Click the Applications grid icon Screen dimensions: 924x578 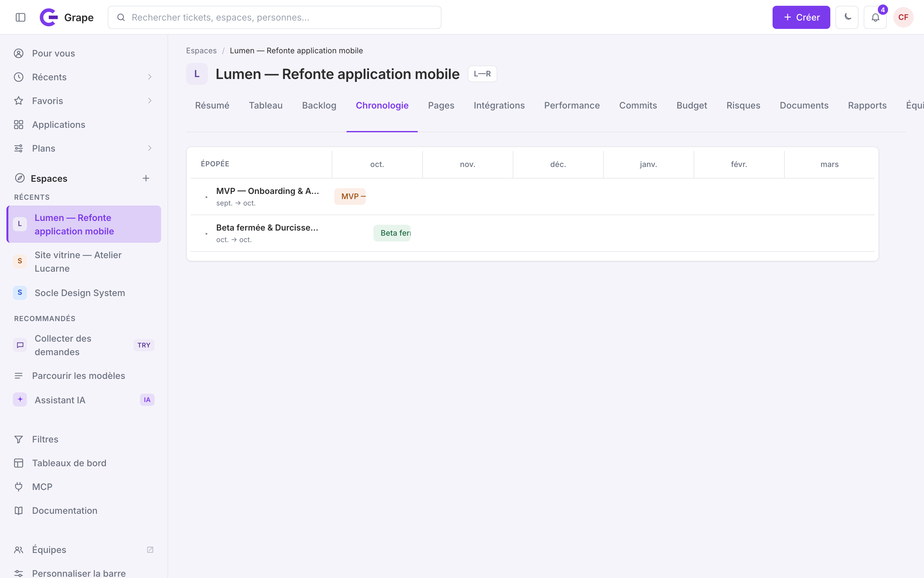click(19, 125)
